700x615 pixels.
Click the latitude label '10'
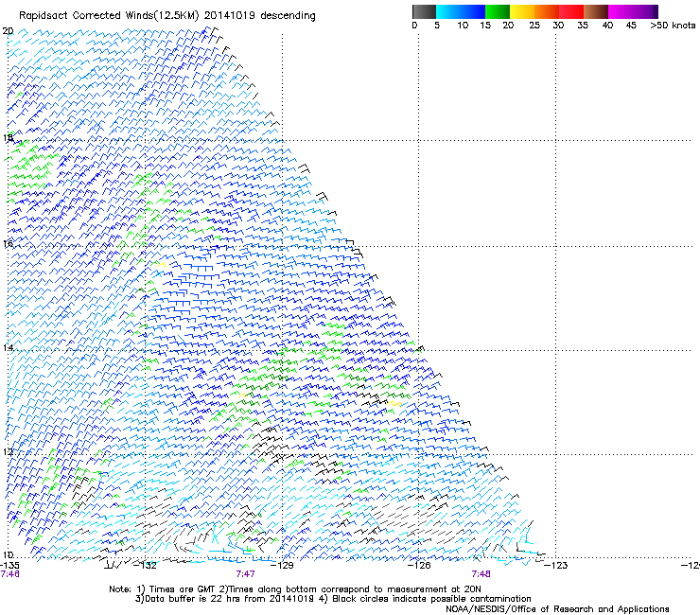coord(8,555)
